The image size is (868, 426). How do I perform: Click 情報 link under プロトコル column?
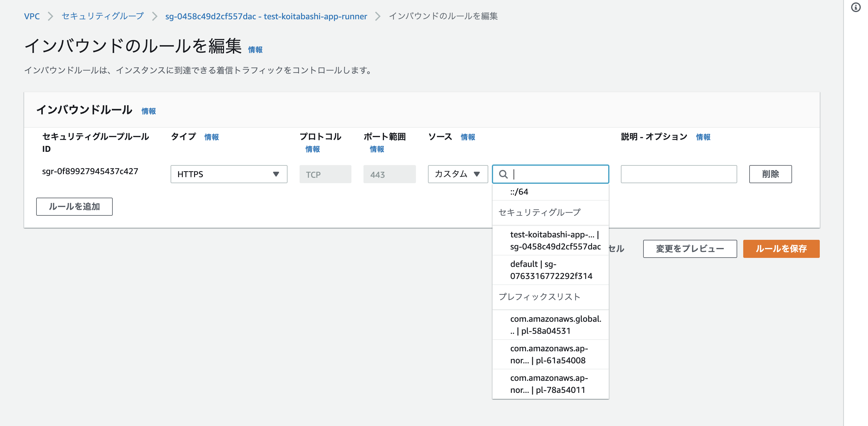313,149
